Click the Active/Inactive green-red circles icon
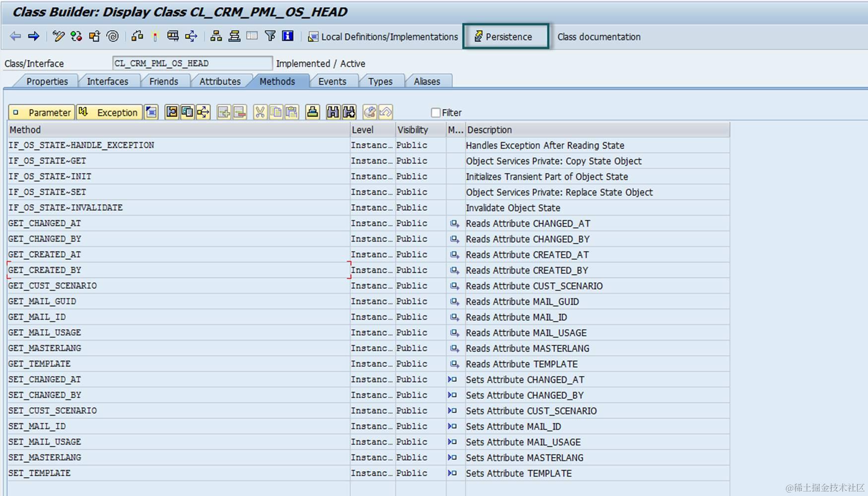Image resolution: width=868 pixels, height=496 pixels. coord(76,36)
